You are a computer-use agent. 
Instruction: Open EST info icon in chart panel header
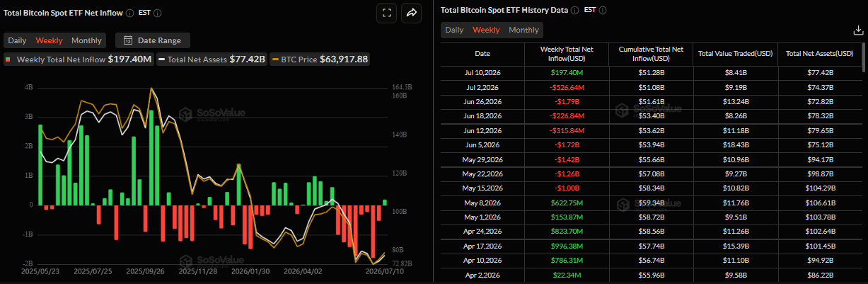[157, 13]
